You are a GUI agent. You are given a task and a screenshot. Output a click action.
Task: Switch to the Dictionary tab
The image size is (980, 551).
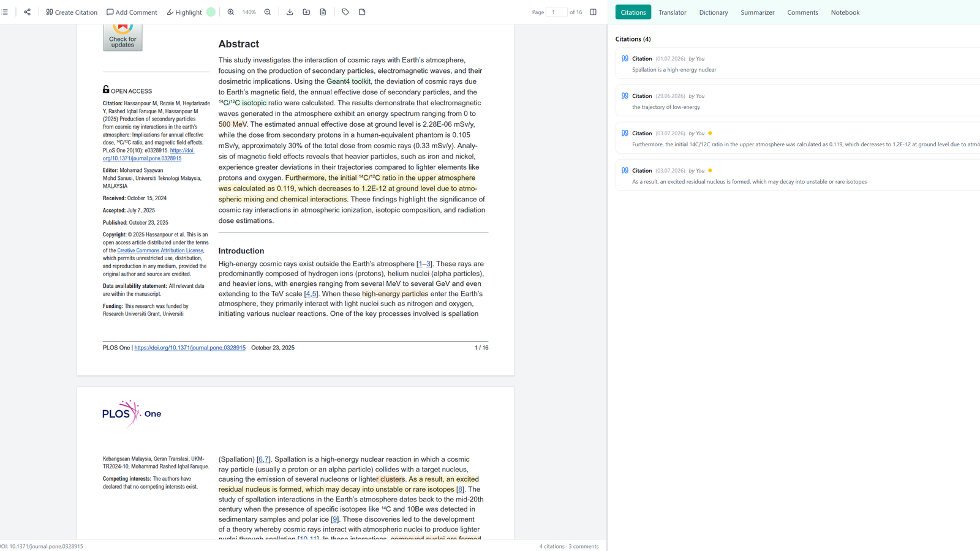tap(714, 12)
